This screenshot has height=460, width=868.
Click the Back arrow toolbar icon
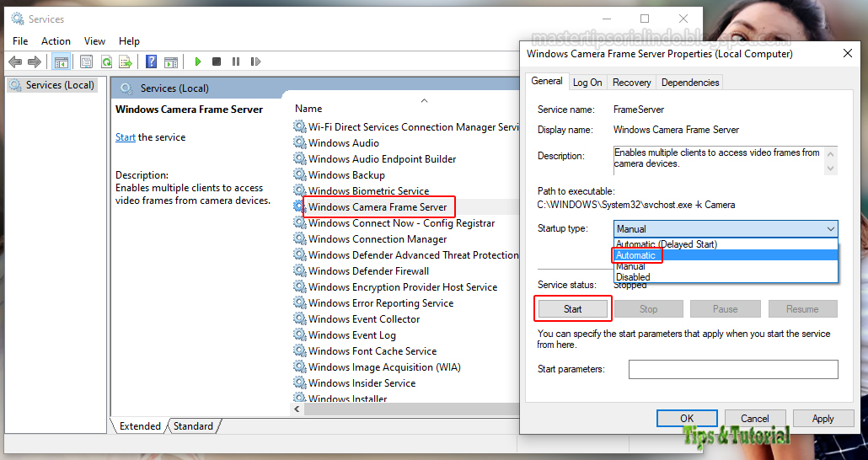[x=15, y=62]
